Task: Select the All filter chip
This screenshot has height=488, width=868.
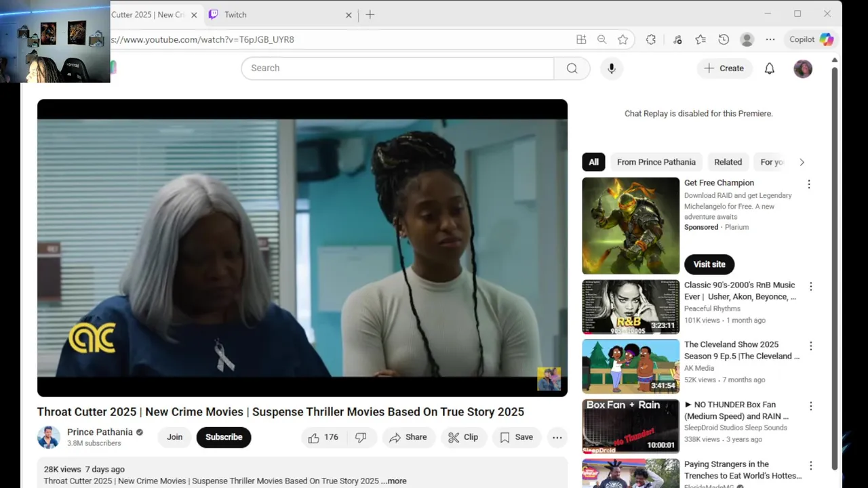Action: coord(593,162)
